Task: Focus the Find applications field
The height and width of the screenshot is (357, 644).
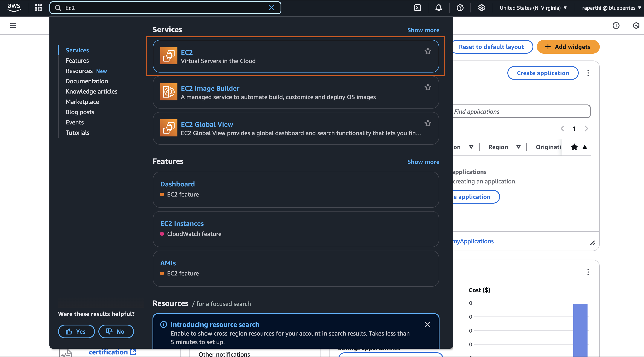Action: click(x=522, y=111)
